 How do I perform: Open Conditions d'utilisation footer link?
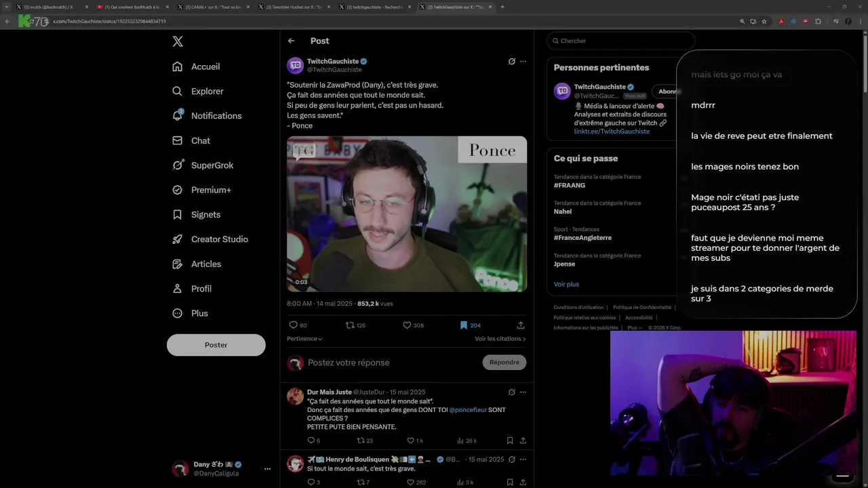tap(578, 308)
